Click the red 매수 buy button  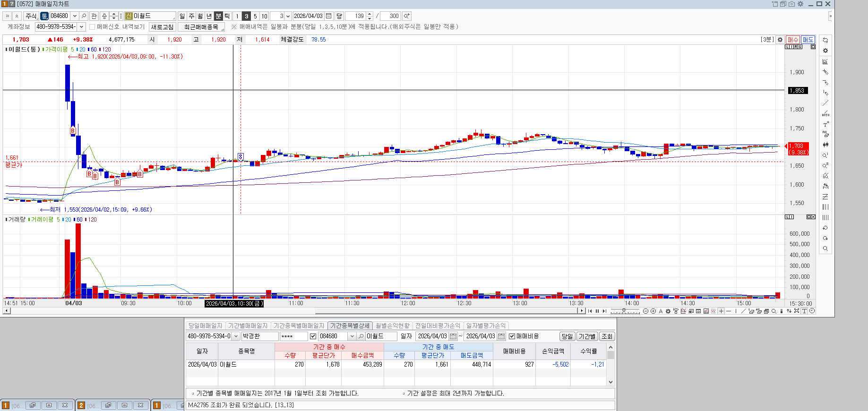[x=793, y=40]
